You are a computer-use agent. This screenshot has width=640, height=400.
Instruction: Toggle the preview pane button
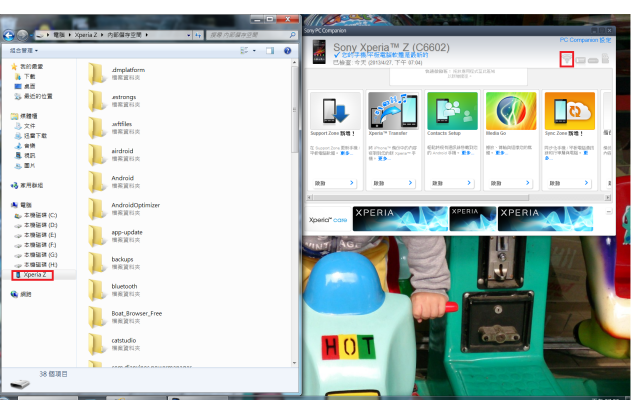coord(270,51)
